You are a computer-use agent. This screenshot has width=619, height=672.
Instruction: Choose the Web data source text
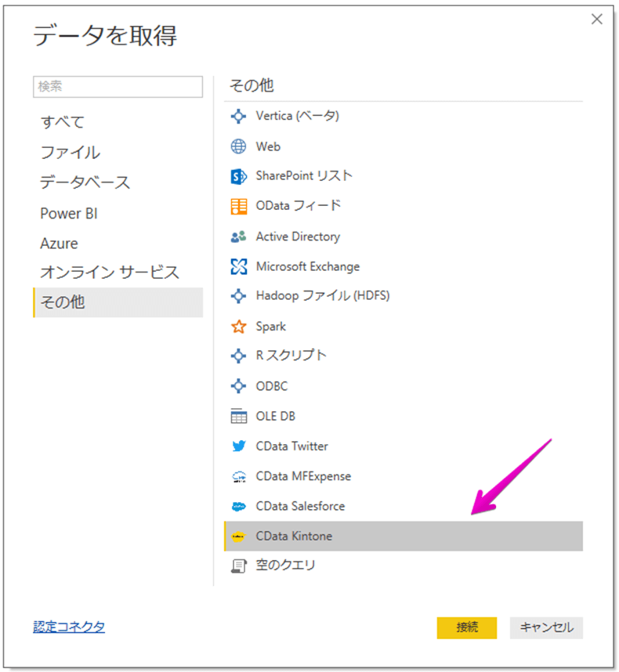268,146
